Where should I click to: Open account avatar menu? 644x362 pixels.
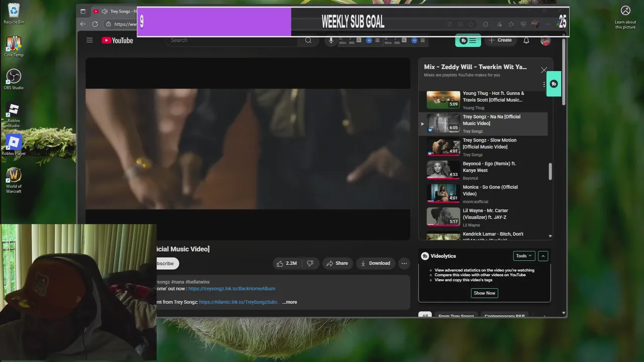(545, 41)
